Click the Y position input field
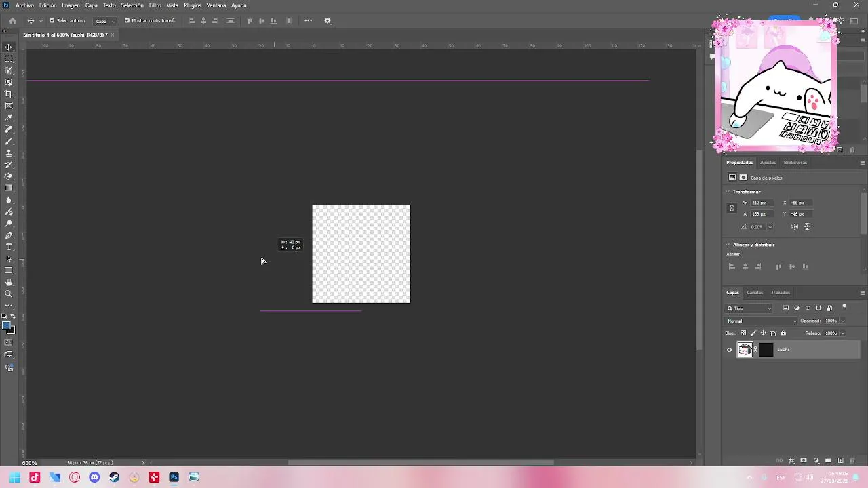Viewport: 868px width, 488px height. coord(800,214)
